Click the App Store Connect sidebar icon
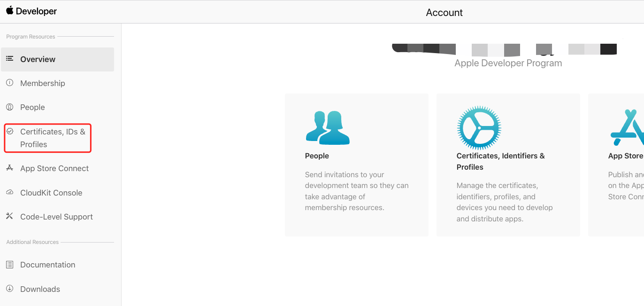Viewport: 644px width, 306px height. [9, 168]
